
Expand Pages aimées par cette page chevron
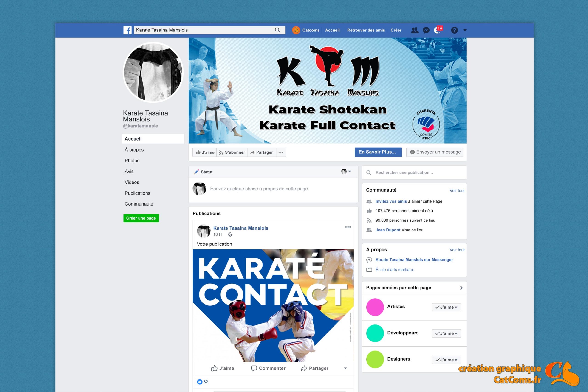[x=461, y=288]
